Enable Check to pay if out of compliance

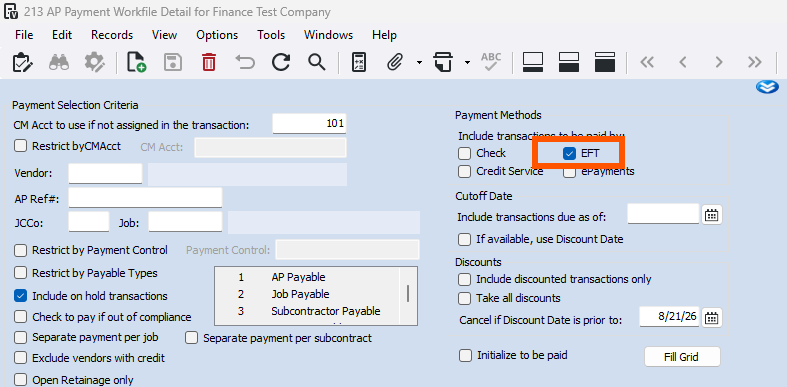click(x=20, y=317)
